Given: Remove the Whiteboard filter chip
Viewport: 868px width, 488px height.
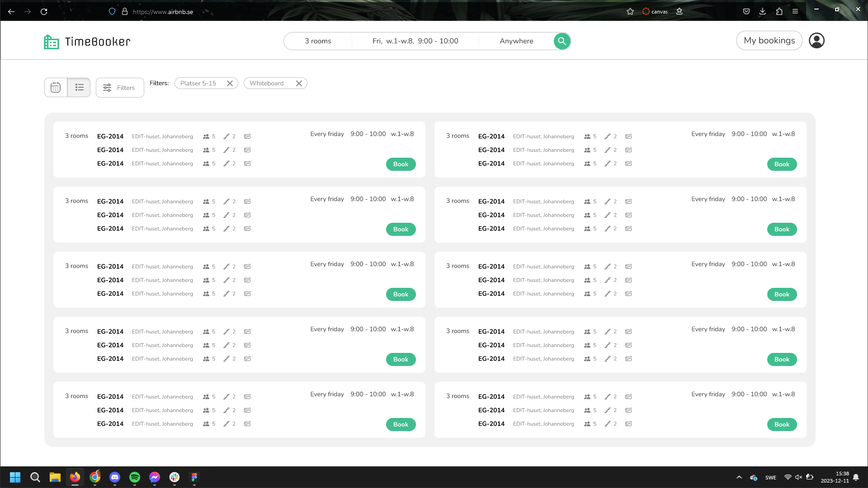Looking at the screenshot, I should click(299, 83).
